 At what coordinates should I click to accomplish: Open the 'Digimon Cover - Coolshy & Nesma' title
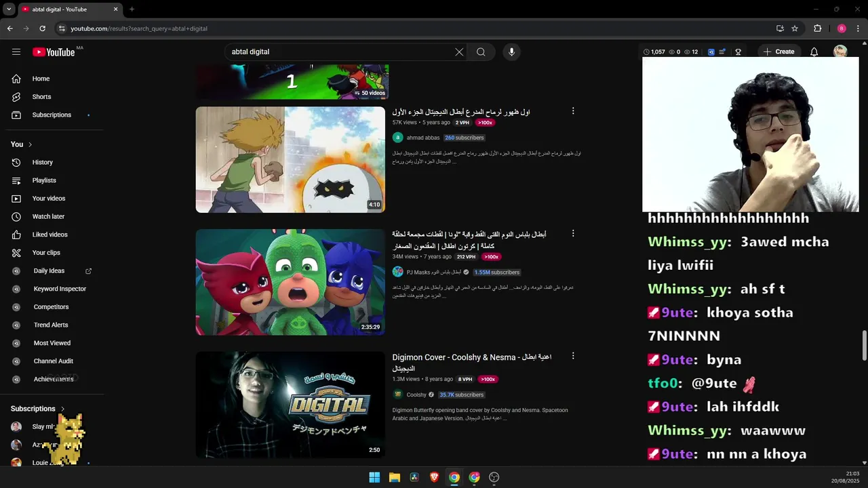pyautogui.click(x=472, y=363)
